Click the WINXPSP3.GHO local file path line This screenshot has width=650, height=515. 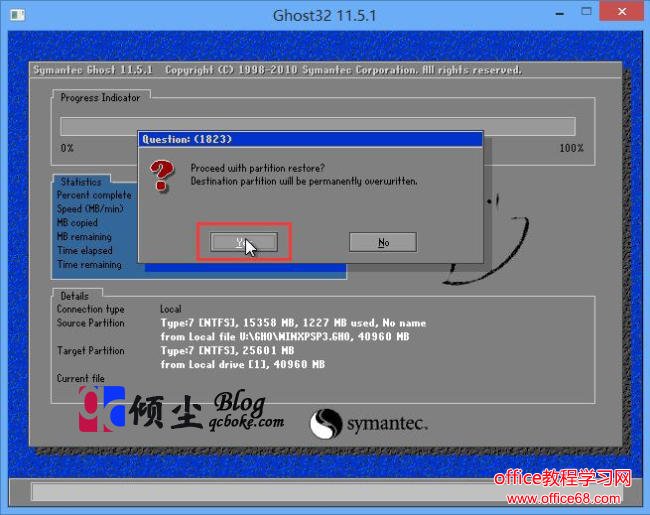285,337
